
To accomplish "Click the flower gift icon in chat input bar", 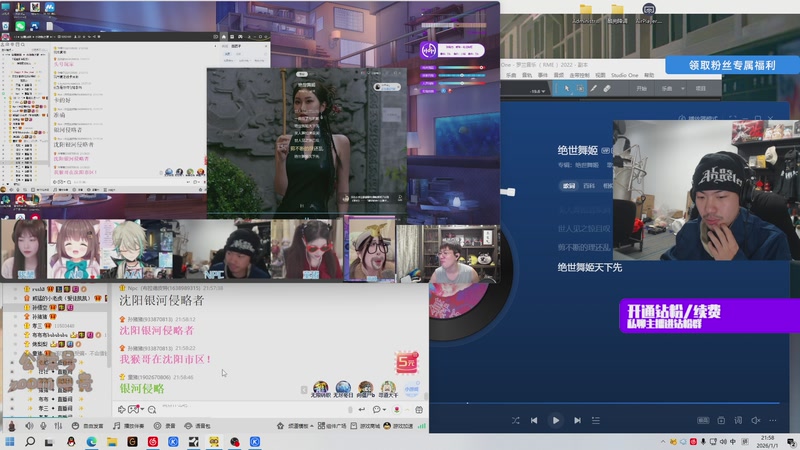I will click(x=397, y=409).
